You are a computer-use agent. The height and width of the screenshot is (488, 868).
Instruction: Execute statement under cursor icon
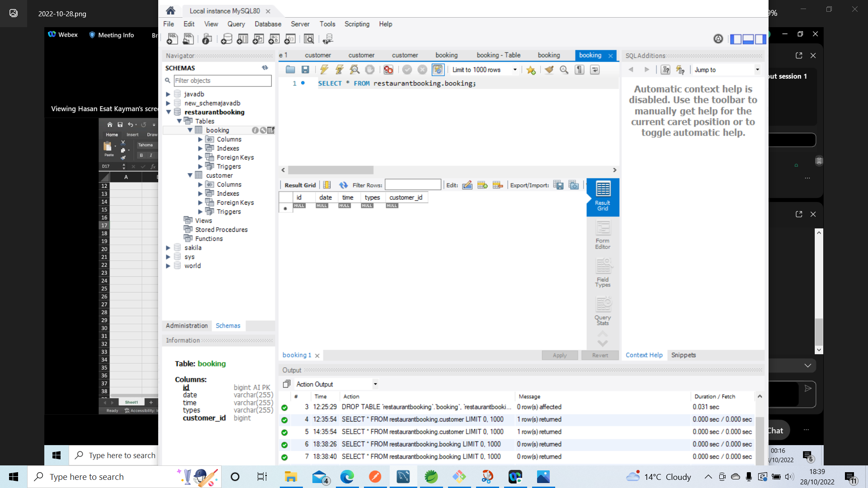click(x=340, y=70)
